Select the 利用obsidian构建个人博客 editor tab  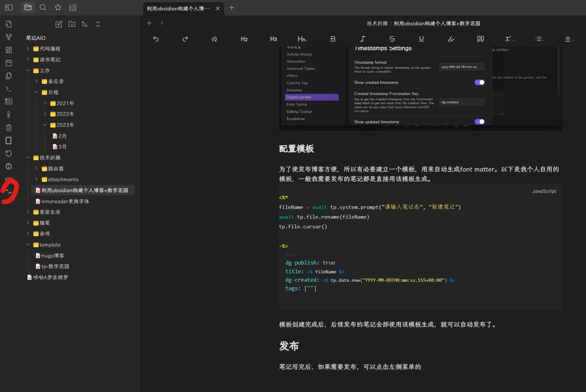178,8
